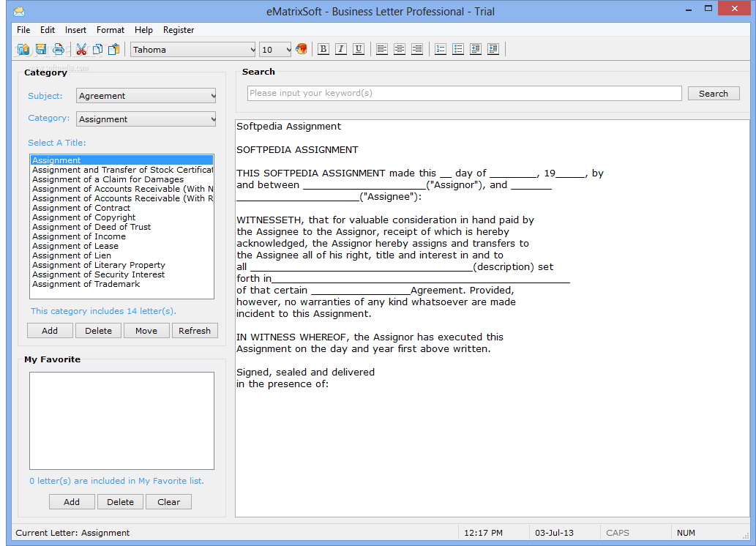This screenshot has height=546, width=756.
Task: Click the NUM status bar indicator
Action: pyautogui.click(x=686, y=533)
